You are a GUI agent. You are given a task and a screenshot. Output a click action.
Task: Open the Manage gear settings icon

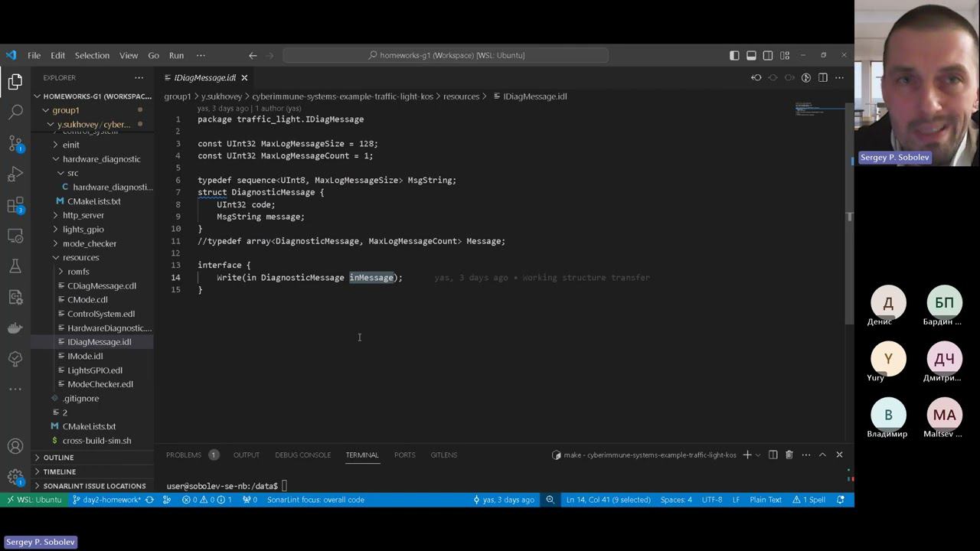tap(15, 478)
